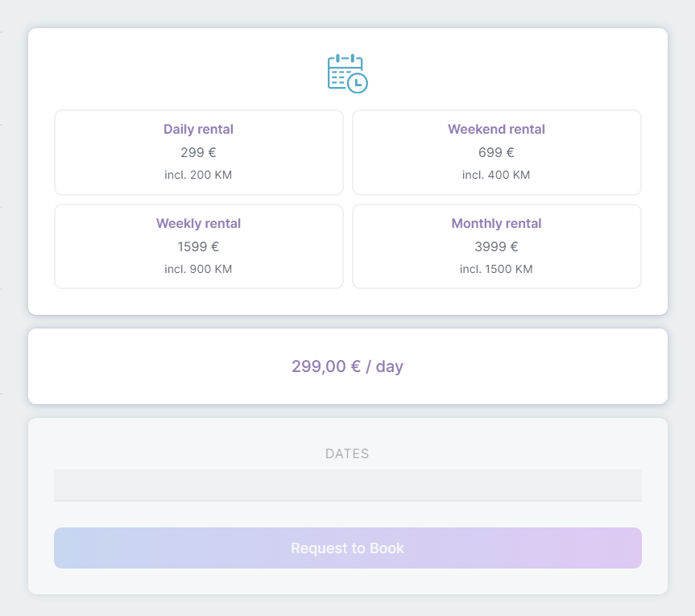Open the Dates input field
The width and height of the screenshot is (695, 616).
click(348, 486)
